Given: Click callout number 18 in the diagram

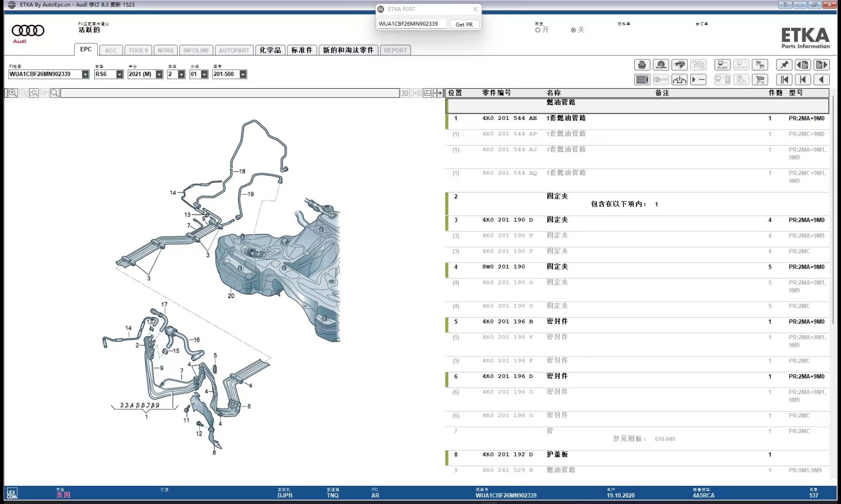Looking at the screenshot, I should [242, 171].
